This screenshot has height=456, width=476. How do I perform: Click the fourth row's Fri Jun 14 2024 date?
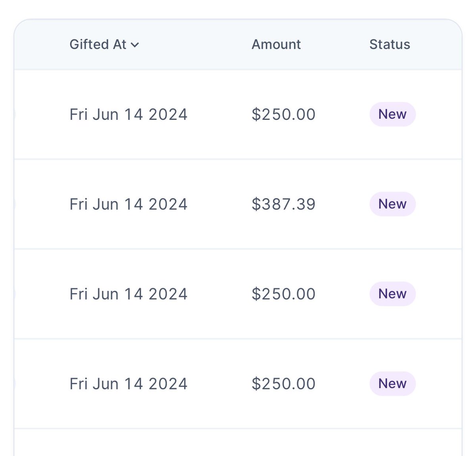click(128, 383)
